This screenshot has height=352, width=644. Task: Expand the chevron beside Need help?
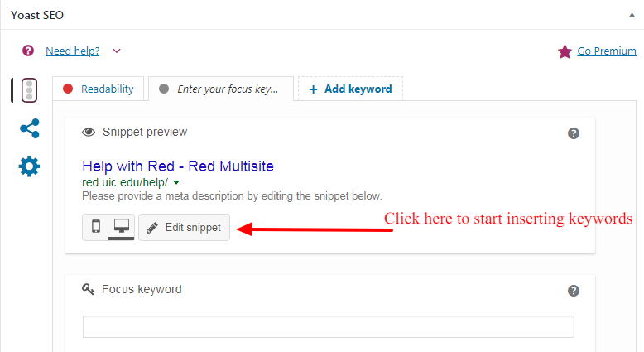[x=117, y=51]
